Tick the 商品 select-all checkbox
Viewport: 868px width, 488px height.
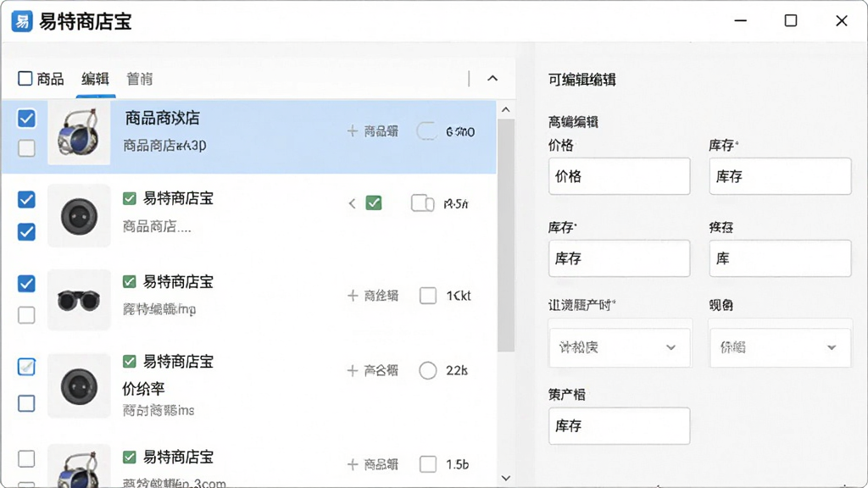(x=25, y=78)
